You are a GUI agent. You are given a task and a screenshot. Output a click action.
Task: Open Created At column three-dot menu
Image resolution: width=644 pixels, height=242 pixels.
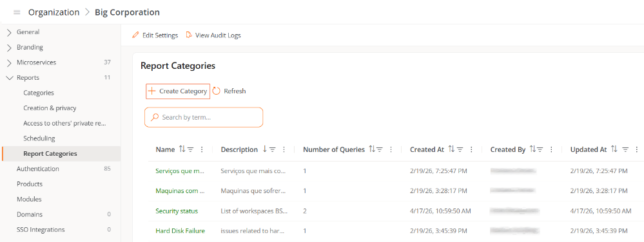471,150
